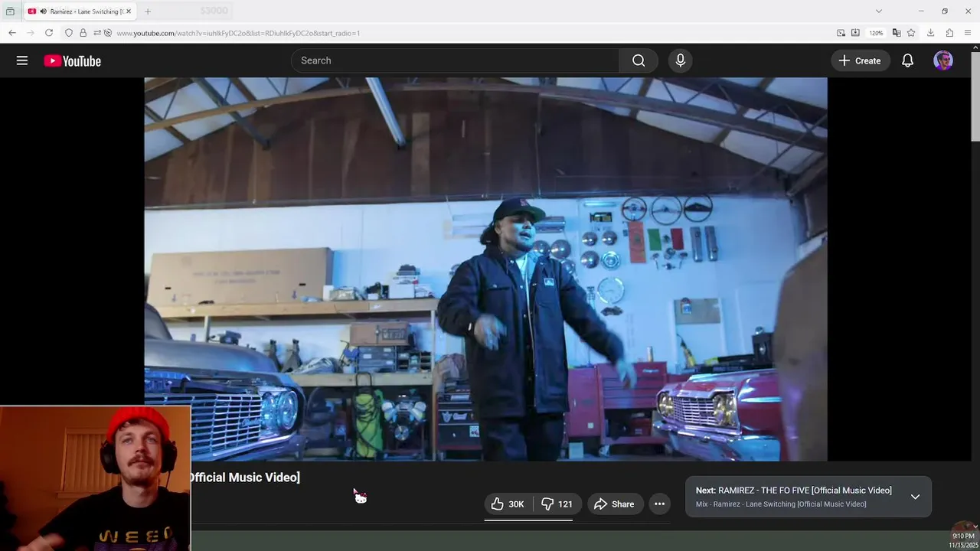Click the "Official Music Video]" title text
The width and height of the screenshot is (980, 551).
coord(245,478)
